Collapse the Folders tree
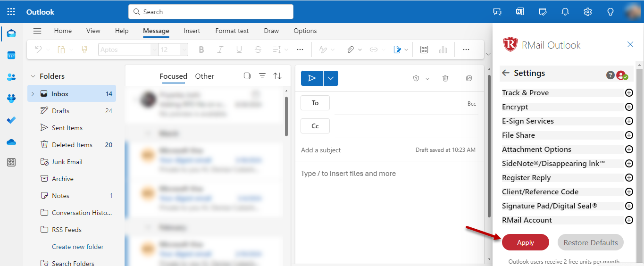644x266 pixels. (33, 76)
